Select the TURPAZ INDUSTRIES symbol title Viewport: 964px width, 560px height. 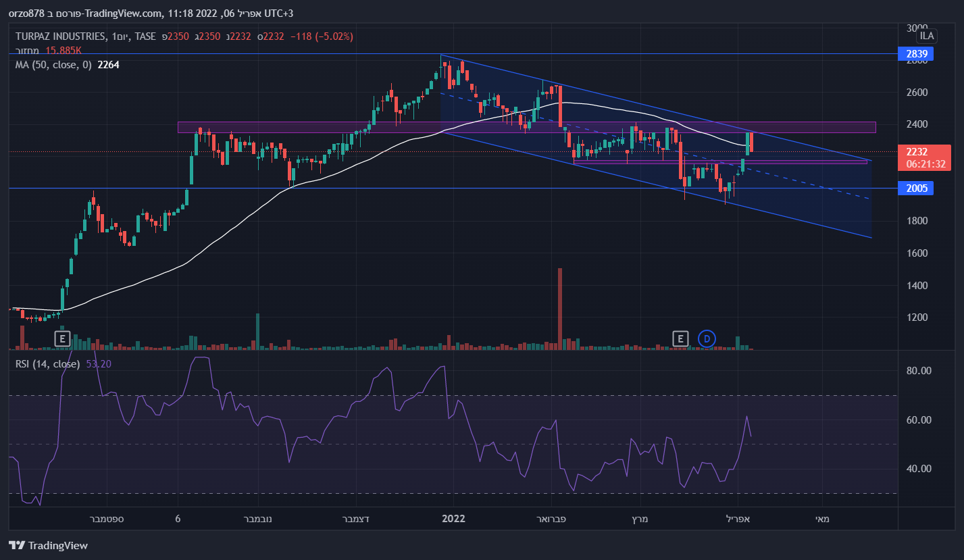(x=61, y=36)
